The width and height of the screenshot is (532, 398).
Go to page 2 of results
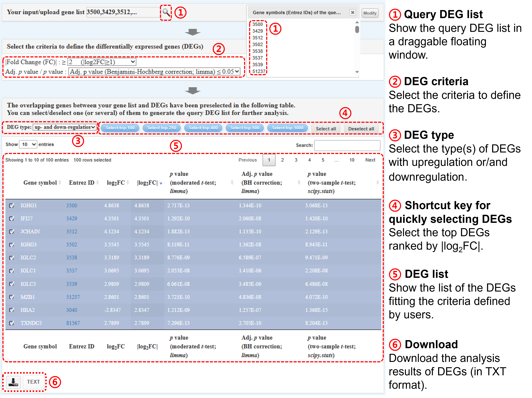(x=282, y=160)
